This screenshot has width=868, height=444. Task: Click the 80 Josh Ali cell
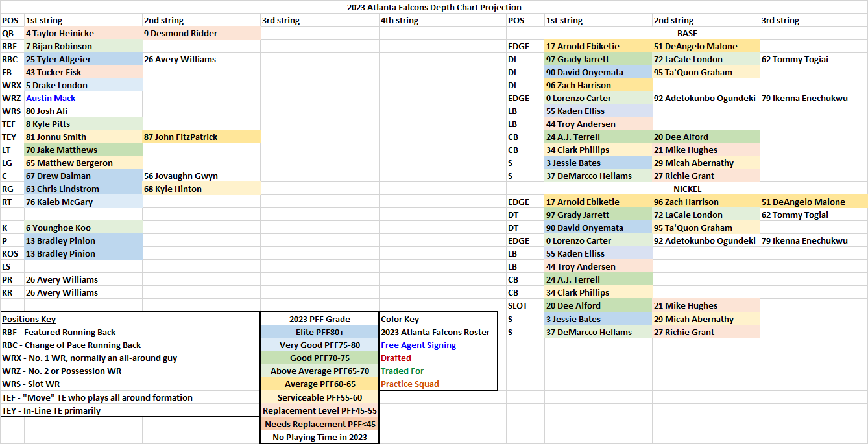[83, 111]
